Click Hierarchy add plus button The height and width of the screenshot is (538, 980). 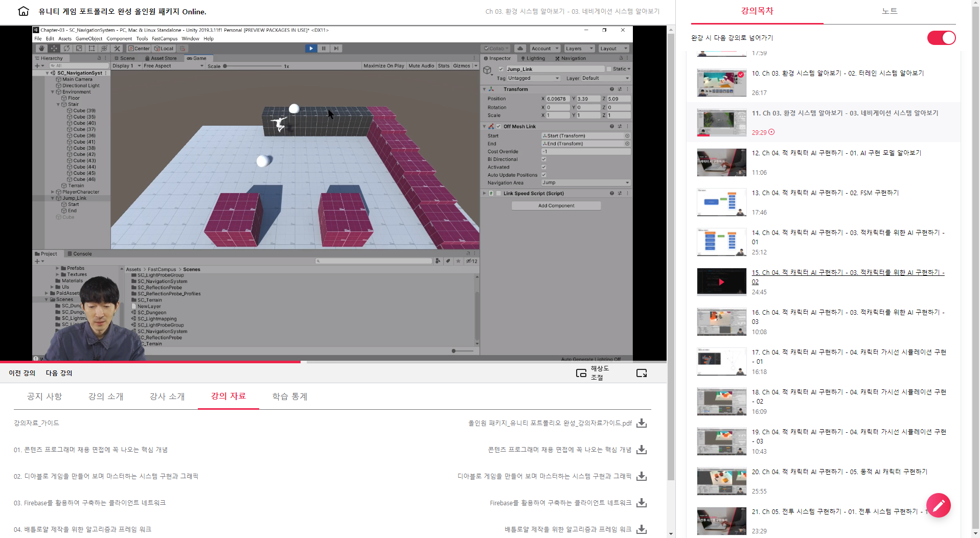point(38,65)
